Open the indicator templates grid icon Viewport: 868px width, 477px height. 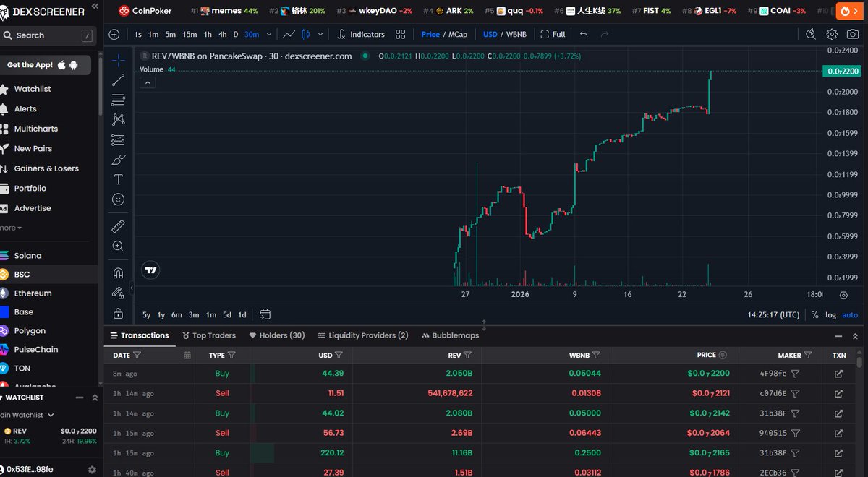400,34
